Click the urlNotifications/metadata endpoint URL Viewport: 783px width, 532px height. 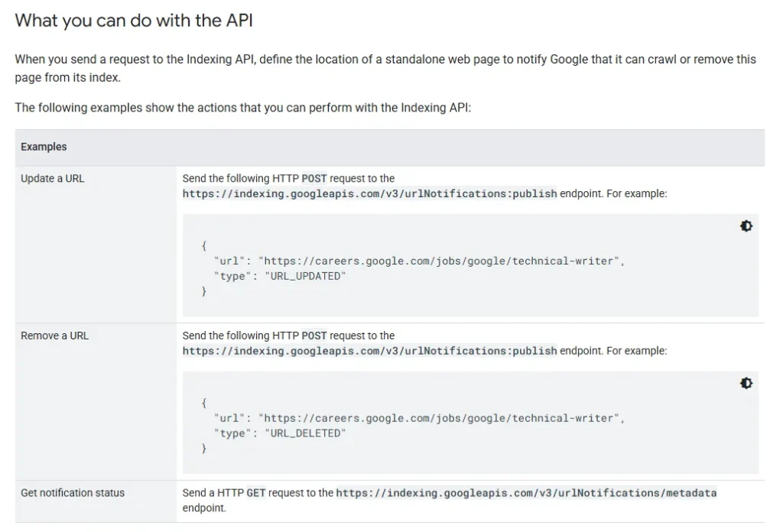(526, 493)
